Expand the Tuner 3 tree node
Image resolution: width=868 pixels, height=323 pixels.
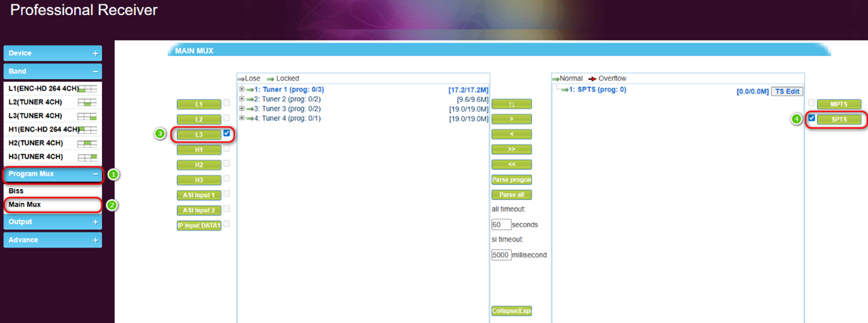[242, 109]
